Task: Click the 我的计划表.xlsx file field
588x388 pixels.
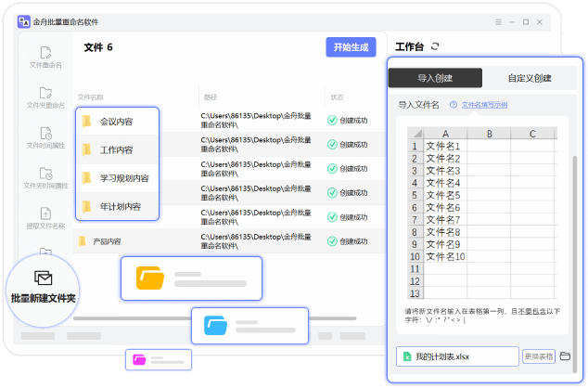Action: coord(457,356)
